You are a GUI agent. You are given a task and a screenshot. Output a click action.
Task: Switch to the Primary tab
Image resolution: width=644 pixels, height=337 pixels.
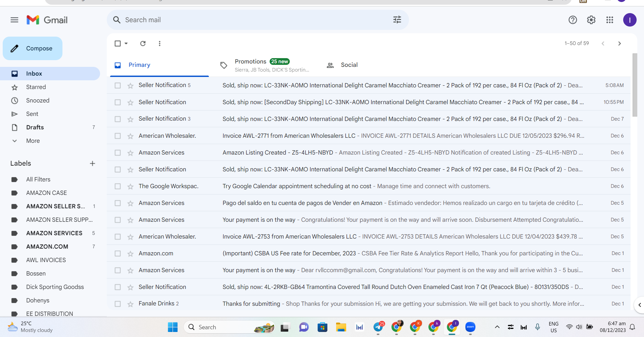(x=159, y=65)
